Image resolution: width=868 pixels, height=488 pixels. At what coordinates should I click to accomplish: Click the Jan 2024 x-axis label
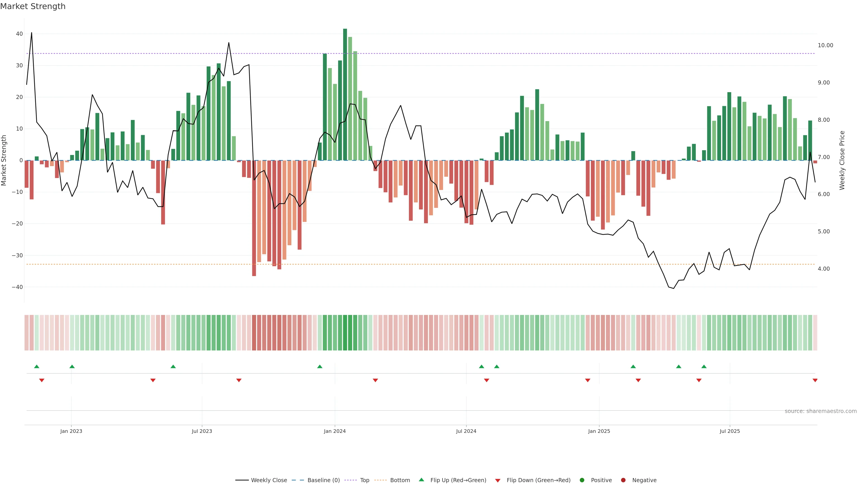[x=335, y=431]
